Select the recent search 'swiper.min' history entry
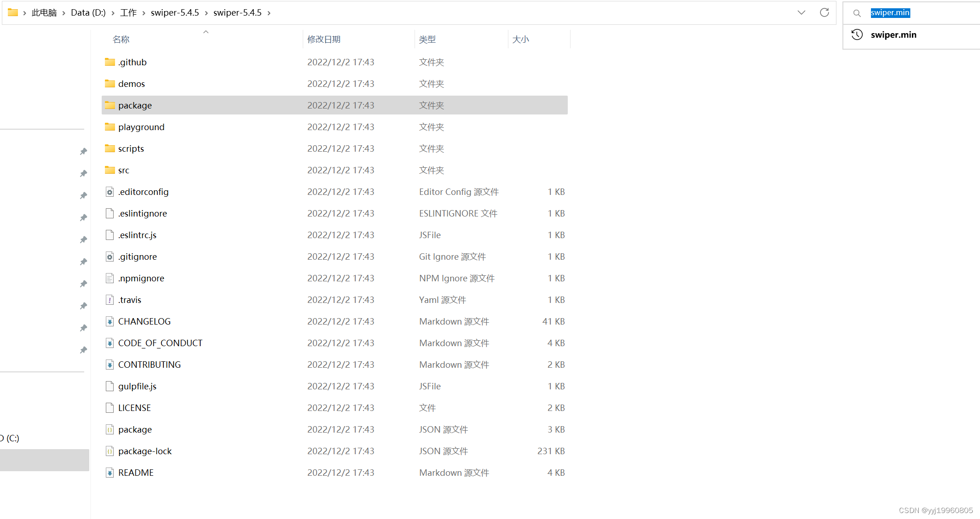The height and width of the screenshot is (519, 980). 893,34
